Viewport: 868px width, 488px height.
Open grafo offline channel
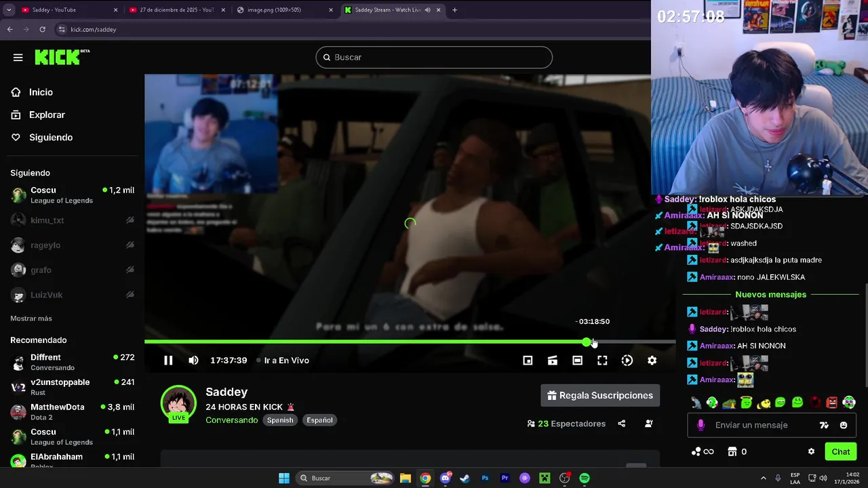click(x=71, y=270)
